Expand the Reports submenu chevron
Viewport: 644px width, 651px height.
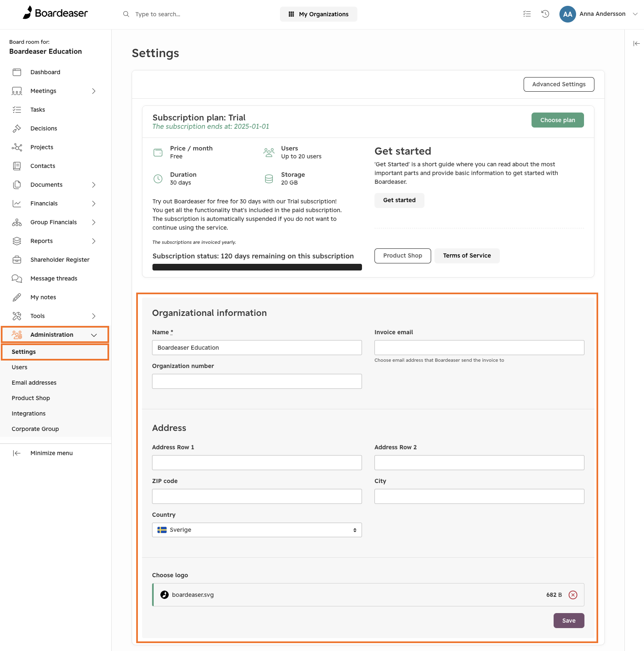(x=94, y=241)
